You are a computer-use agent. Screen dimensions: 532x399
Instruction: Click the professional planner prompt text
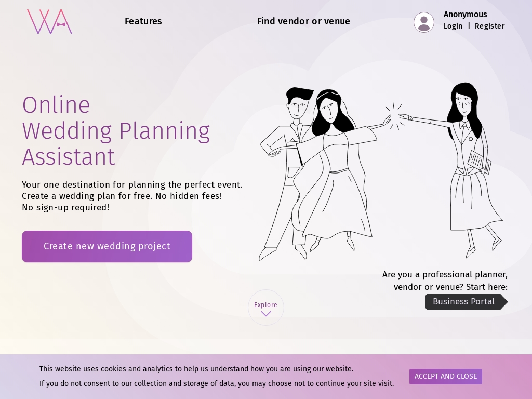click(x=445, y=281)
